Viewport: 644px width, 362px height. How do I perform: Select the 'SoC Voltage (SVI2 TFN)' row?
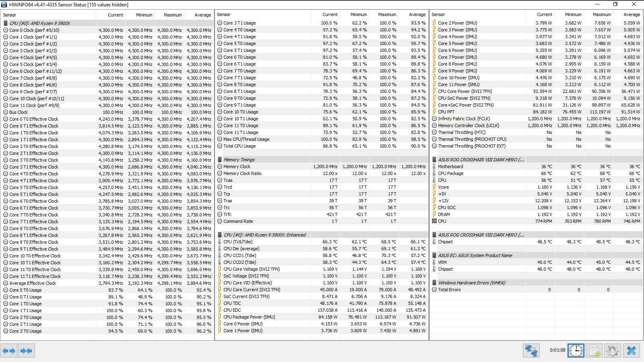[x=322, y=276]
